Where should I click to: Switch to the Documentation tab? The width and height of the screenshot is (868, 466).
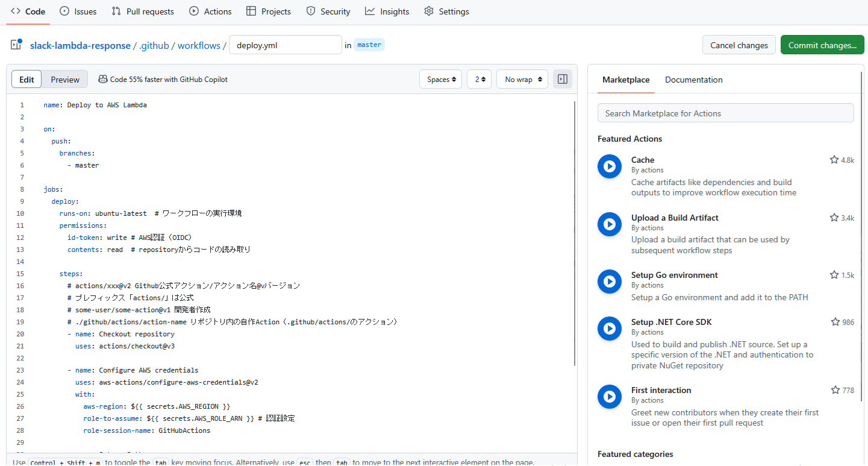tap(693, 80)
